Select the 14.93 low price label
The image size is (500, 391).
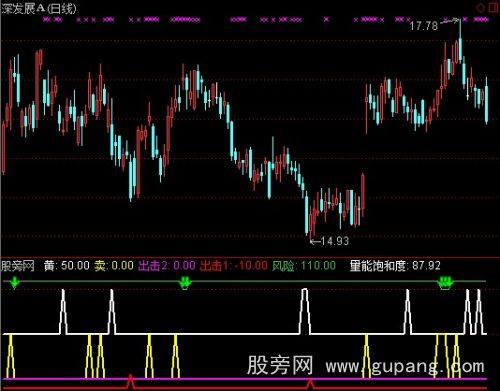335,241
